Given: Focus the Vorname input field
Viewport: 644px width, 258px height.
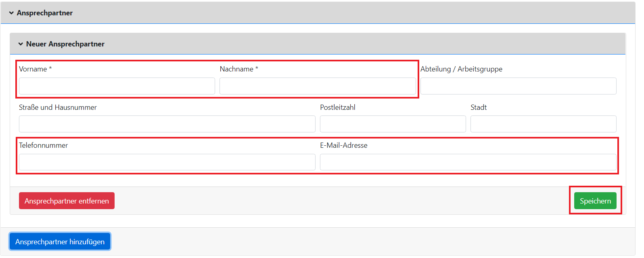Looking at the screenshot, I should (x=117, y=86).
